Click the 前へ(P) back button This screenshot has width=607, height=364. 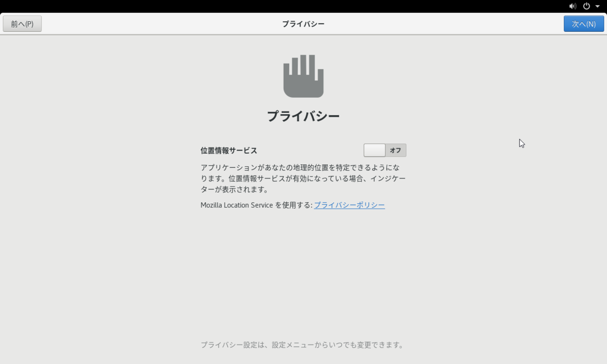[x=22, y=24]
